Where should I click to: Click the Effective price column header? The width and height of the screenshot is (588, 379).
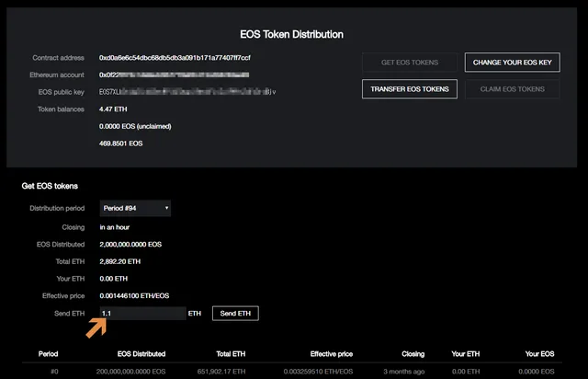(x=332, y=354)
